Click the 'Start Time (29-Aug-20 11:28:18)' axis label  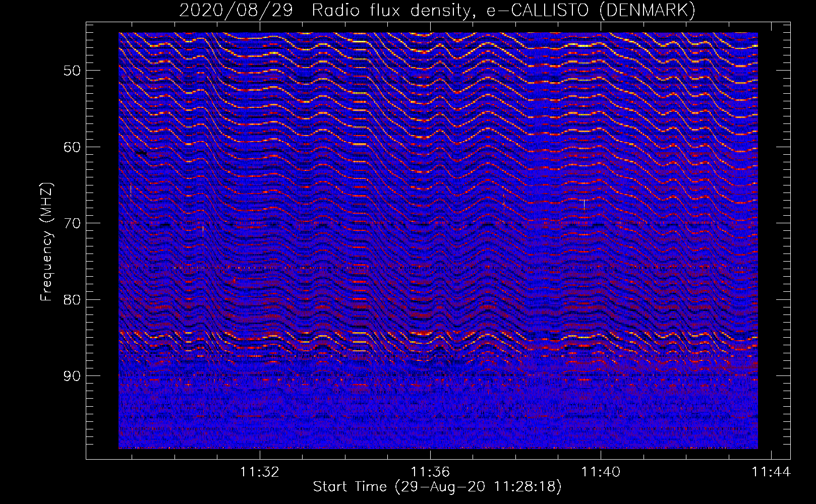point(437,487)
